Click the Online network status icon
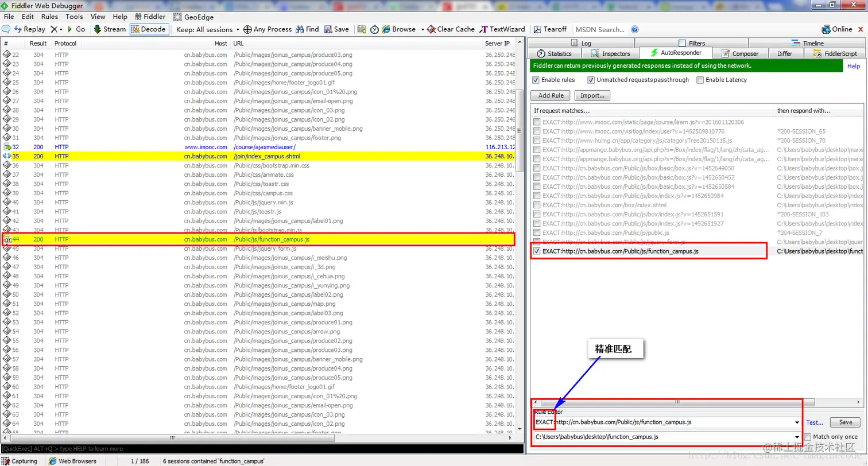The height and width of the screenshot is (466, 868). (x=826, y=29)
